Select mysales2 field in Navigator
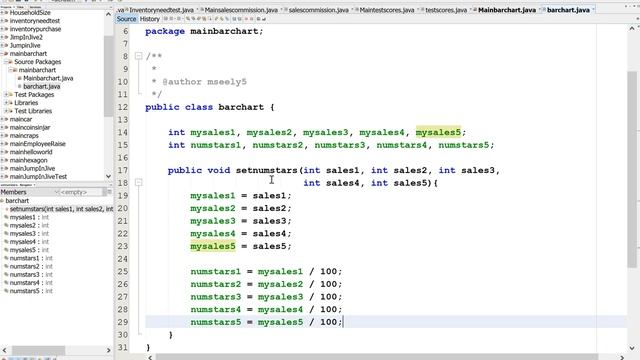 [29, 225]
